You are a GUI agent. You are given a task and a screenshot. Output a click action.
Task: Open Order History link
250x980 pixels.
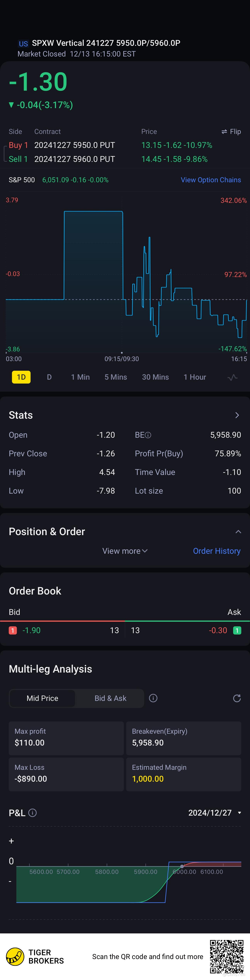pyautogui.click(x=216, y=551)
